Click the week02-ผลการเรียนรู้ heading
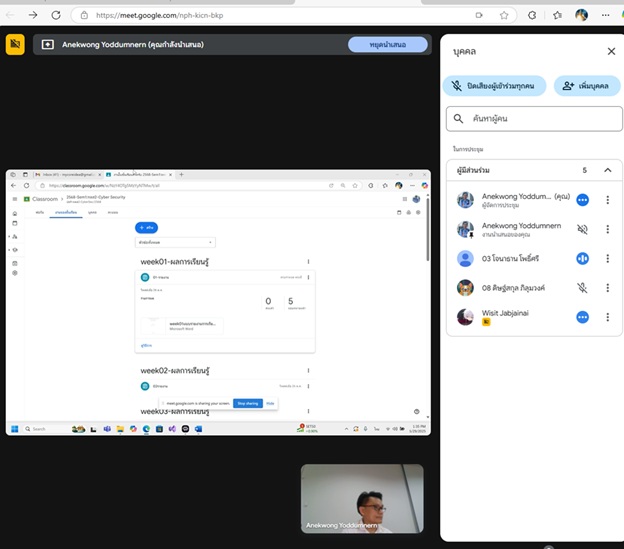Image resolution: width=624 pixels, height=549 pixels. [175, 371]
